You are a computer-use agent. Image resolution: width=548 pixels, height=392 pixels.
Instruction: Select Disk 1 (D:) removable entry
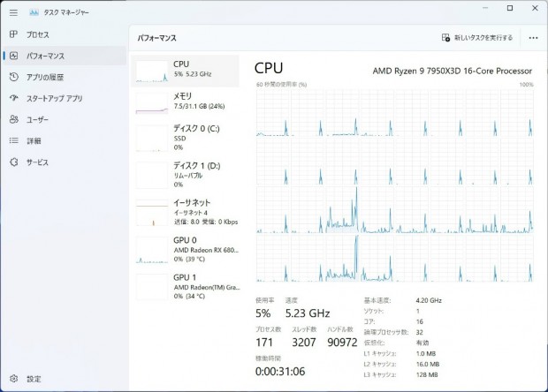(186, 173)
